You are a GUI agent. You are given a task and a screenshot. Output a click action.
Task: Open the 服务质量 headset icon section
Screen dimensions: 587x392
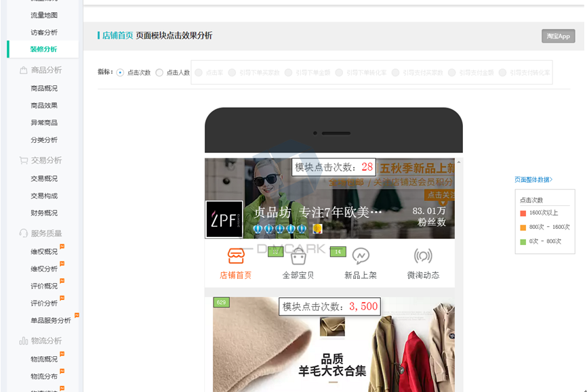[x=23, y=233]
